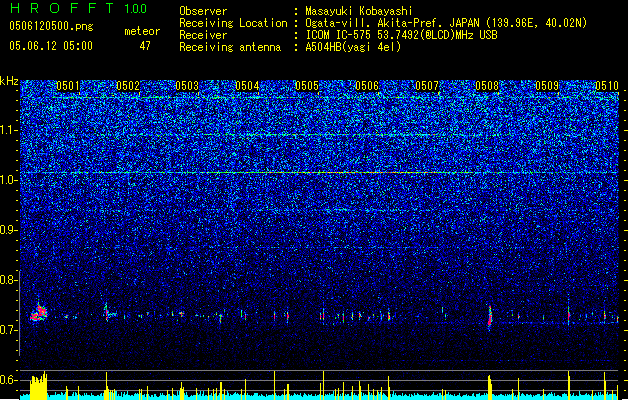The image size is (629, 400).
Task: Click the 'Receiver' field label
Action: [x=203, y=35]
